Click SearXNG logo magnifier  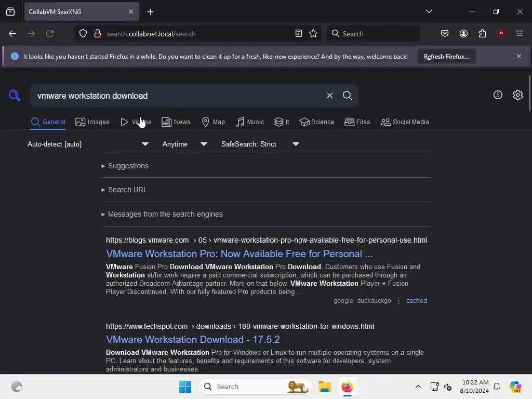15,96
